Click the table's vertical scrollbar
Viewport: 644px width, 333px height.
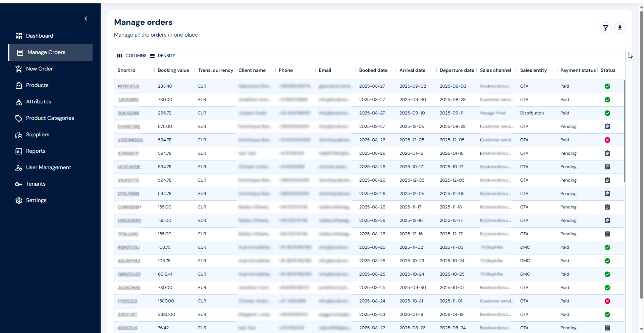(624, 131)
